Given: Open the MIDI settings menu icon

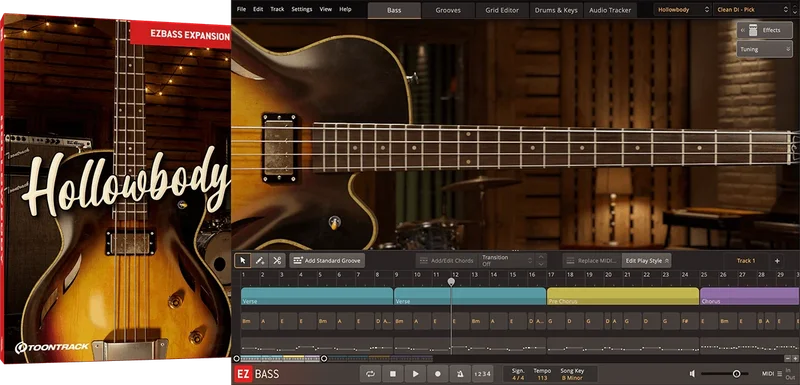Looking at the screenshot, I should point(780,374).
